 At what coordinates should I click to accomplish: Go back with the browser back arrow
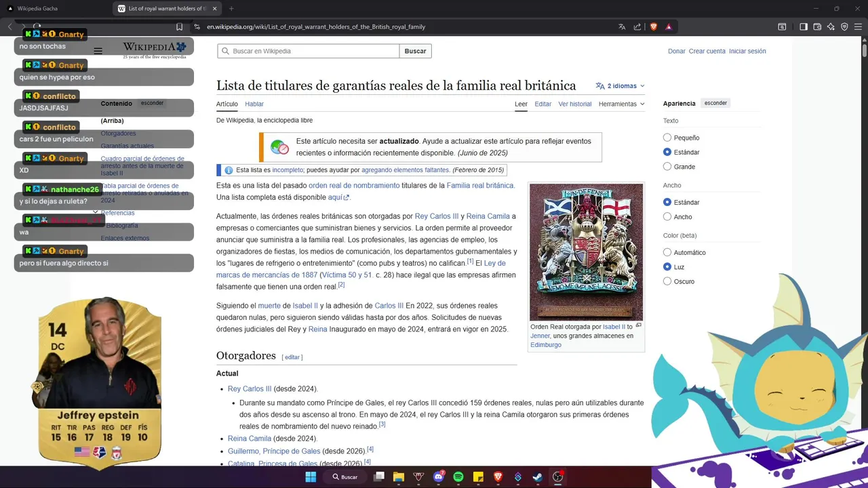point(10,27)
